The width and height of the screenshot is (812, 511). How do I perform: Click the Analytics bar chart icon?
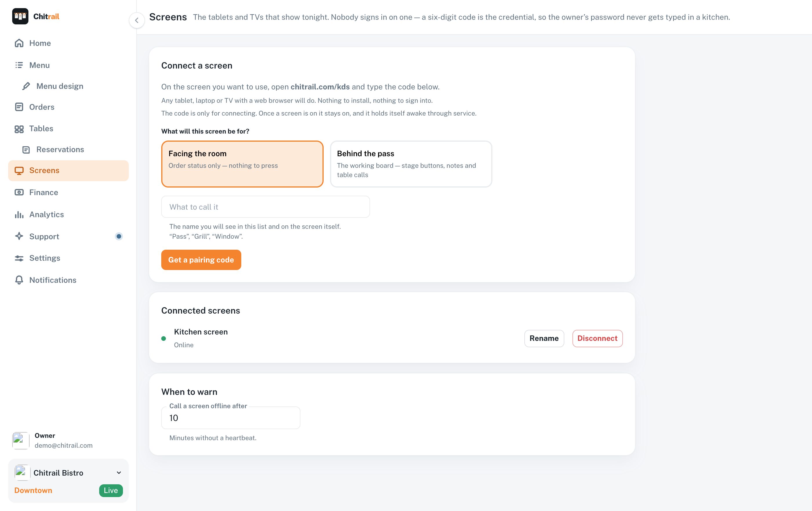pyautogui.click(x=19, y=214)
